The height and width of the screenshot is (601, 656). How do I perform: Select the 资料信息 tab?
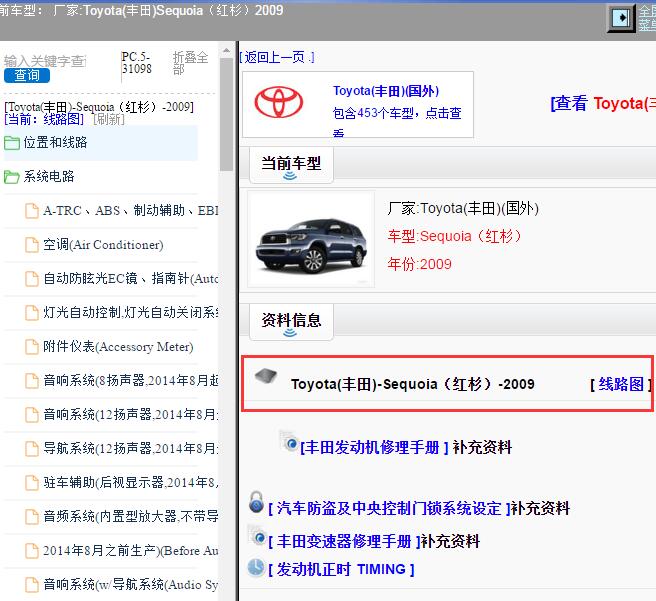[x=291, y=321]
